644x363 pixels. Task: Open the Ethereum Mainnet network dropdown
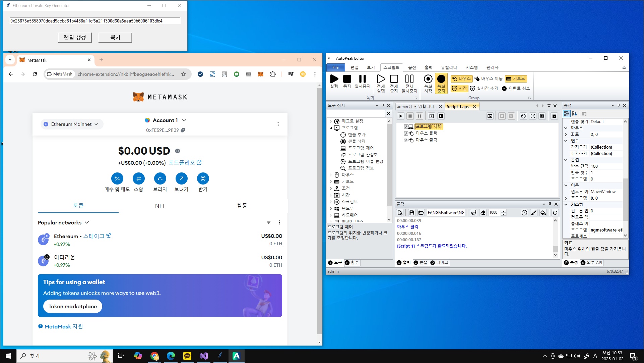coord(72,124)
